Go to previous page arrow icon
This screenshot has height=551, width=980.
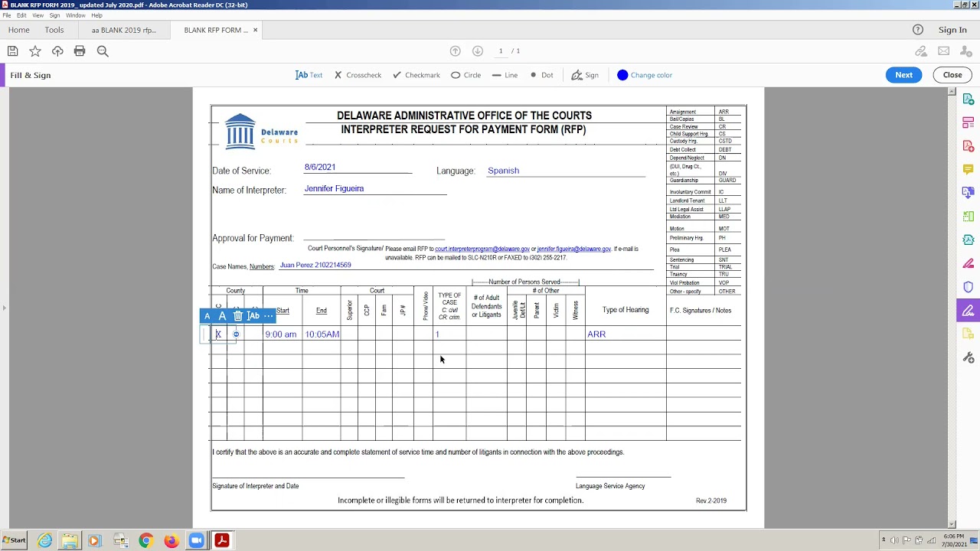pos(456,51)
